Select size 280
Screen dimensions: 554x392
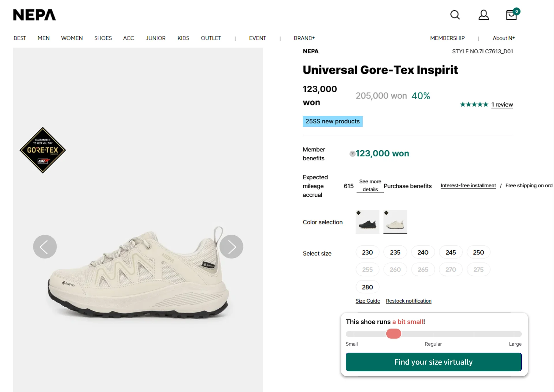click(367, 287)
